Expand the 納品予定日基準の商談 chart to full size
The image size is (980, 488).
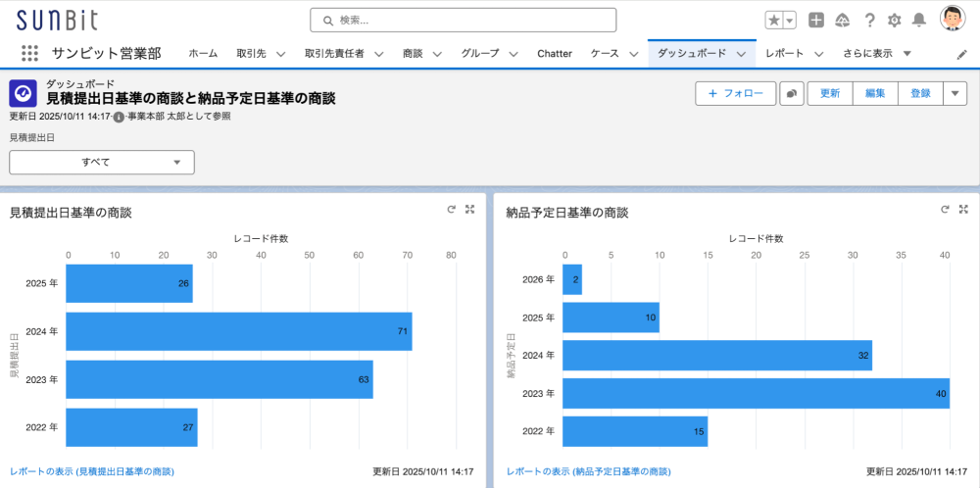click(x=964, y=210)
